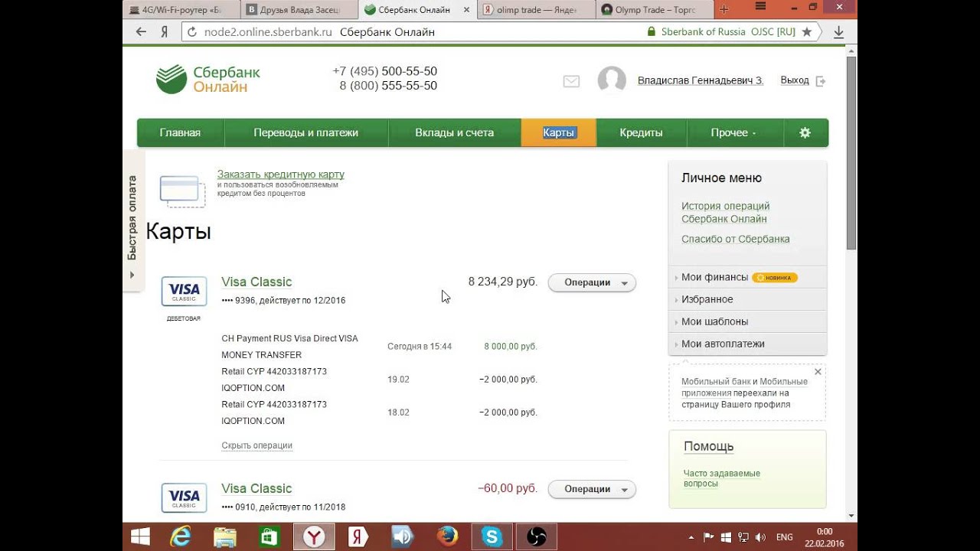Click the credit card order illustration

pyautogui.click(x=182, y=191)
